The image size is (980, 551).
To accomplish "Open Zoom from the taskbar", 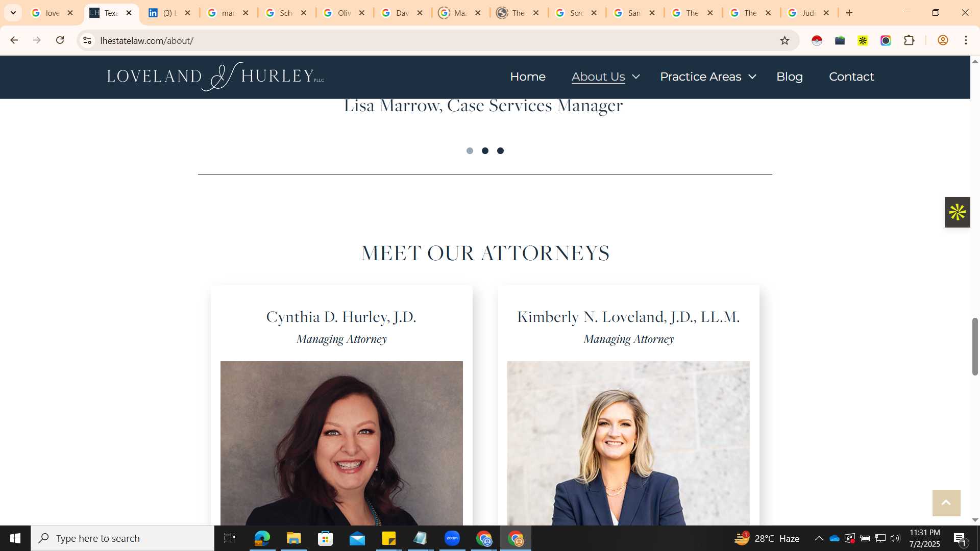I will pos(452,538).
